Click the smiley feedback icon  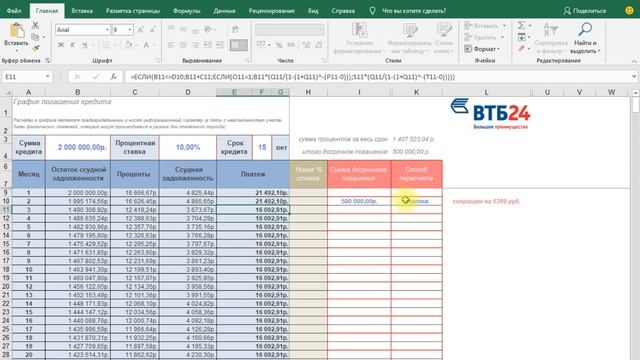[x=629, y=11]
